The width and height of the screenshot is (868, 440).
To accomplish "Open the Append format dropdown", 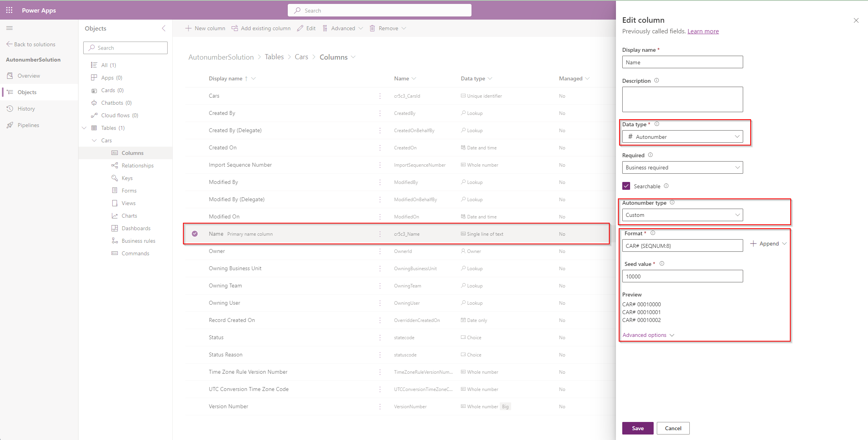I will click(x=768, y=244).
